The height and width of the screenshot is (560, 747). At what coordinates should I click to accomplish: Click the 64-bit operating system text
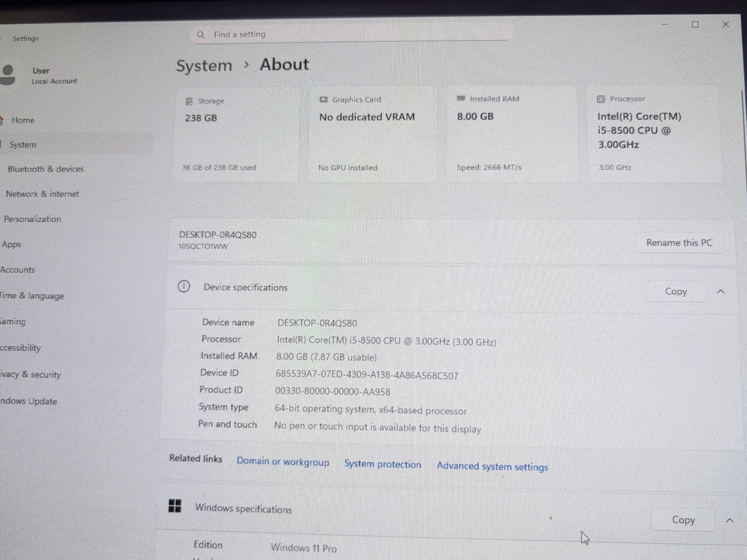(x=371, y=410)
